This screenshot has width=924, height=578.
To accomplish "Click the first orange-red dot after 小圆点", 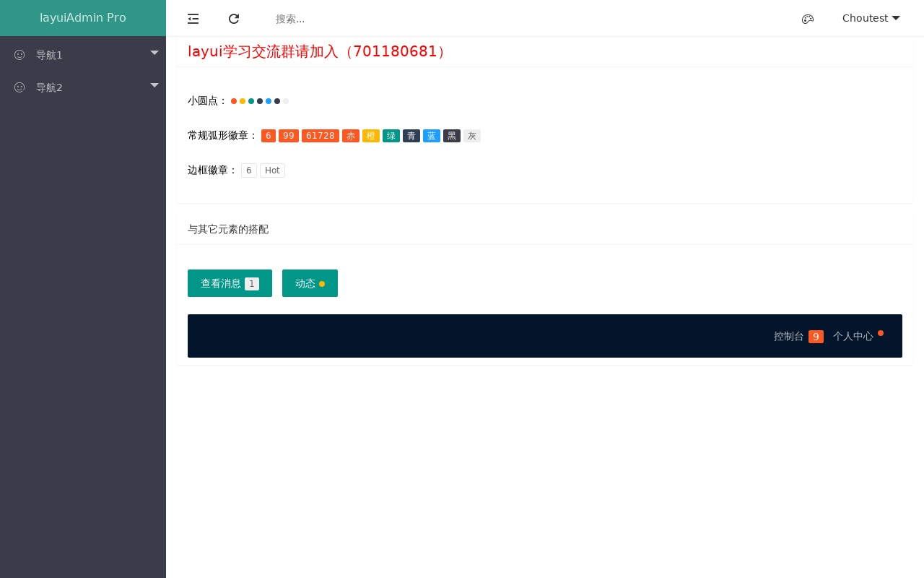I will 234,101.
